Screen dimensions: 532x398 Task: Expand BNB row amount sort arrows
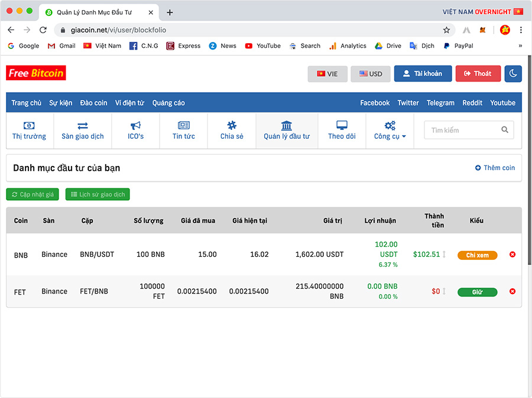[x=444, y=255]
